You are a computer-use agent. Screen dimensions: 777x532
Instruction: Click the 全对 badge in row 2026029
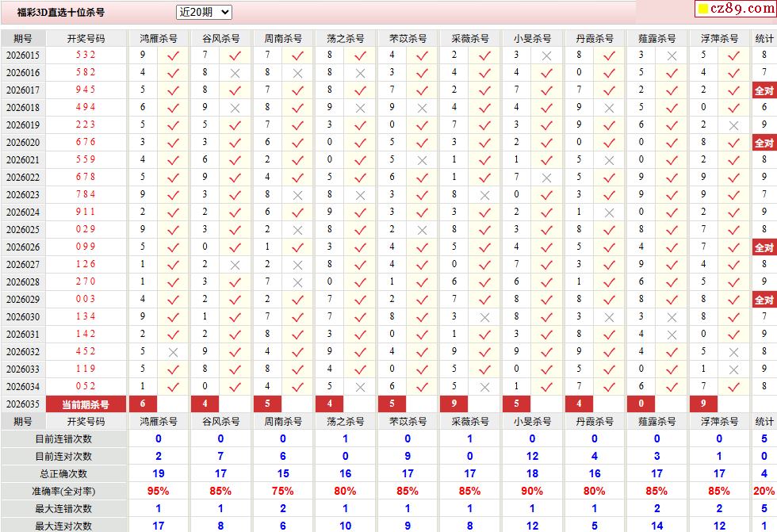click(x=764, y=300)
